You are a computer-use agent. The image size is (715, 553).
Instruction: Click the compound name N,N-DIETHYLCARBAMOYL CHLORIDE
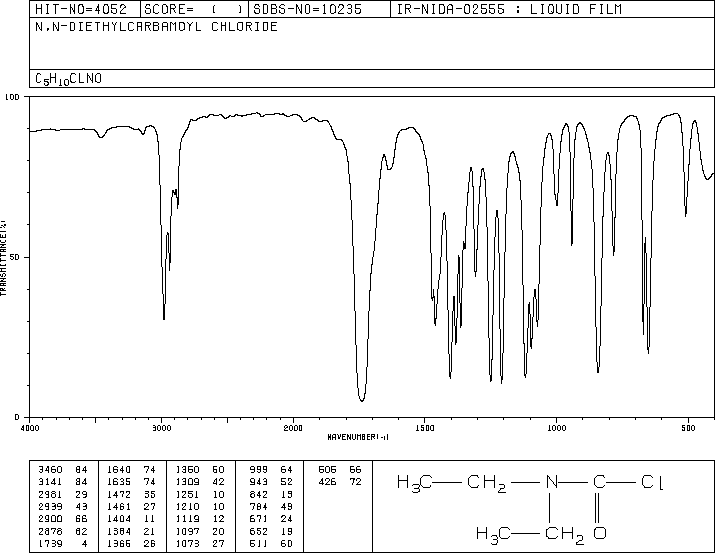(x=156, y=27)
